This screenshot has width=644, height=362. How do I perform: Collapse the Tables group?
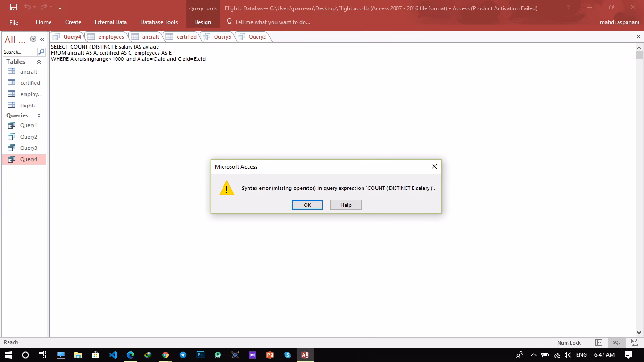coord(39,61)
